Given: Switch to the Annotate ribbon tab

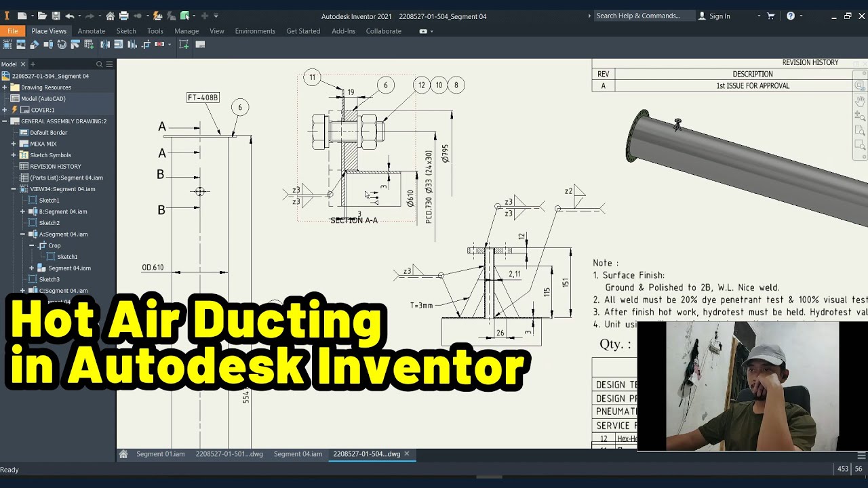Looking at the screenshot, I should 92,31.
